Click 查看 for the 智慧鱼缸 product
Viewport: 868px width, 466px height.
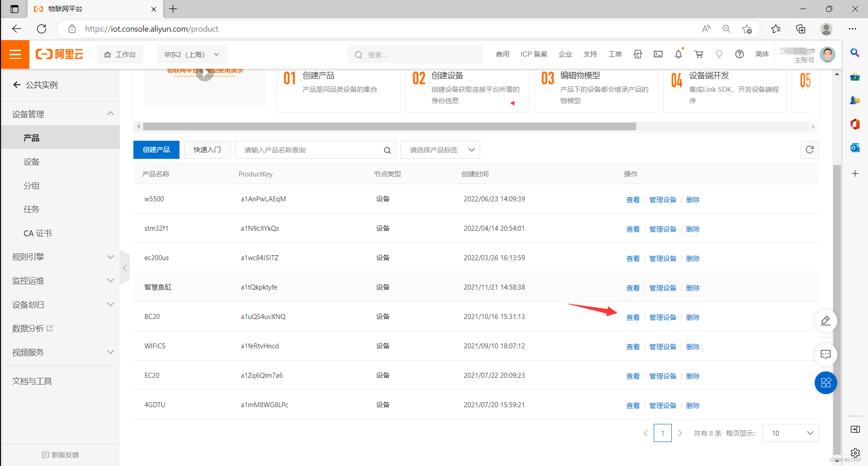click(632, 288)
